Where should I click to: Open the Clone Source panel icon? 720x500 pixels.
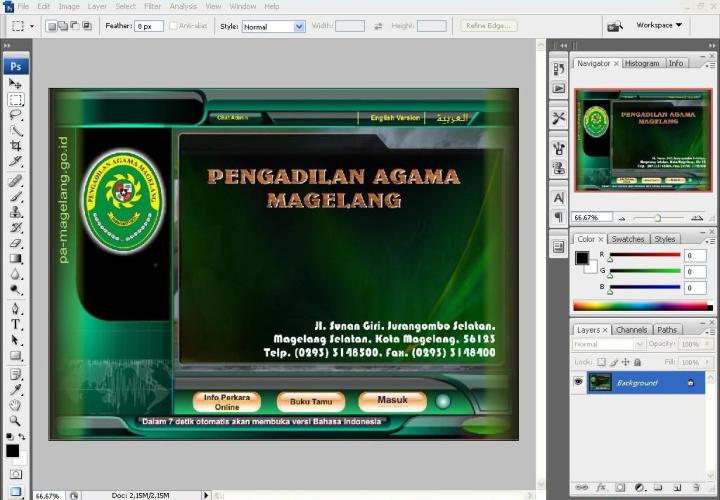pyautogui.click(x=558, y=168)
